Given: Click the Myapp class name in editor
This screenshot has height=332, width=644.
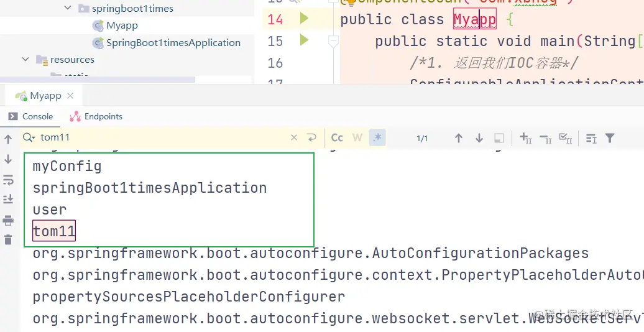Looking at the screenshot, I should point(475,19).
